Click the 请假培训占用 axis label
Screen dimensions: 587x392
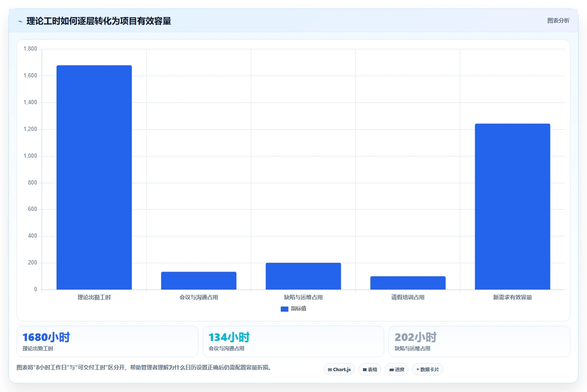click(x=408, y=298)
